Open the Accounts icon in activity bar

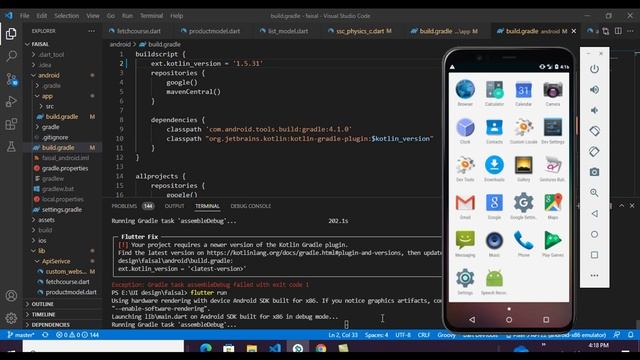coord(11,296)
